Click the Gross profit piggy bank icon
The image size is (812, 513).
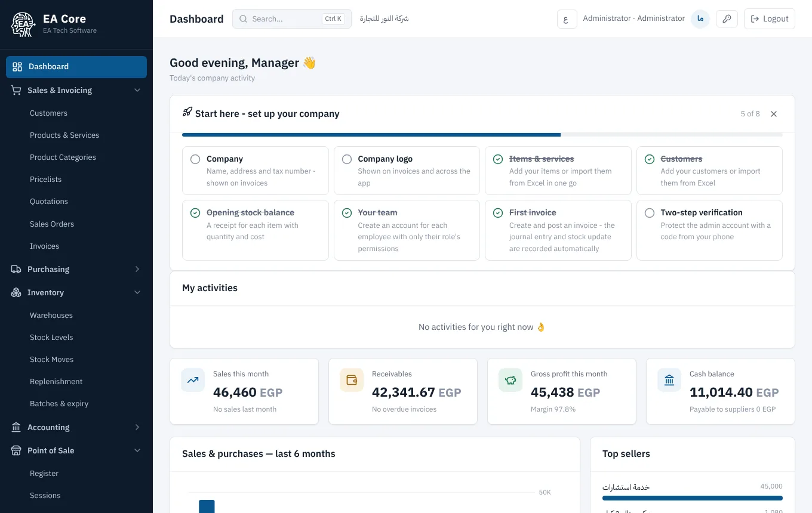510,380
